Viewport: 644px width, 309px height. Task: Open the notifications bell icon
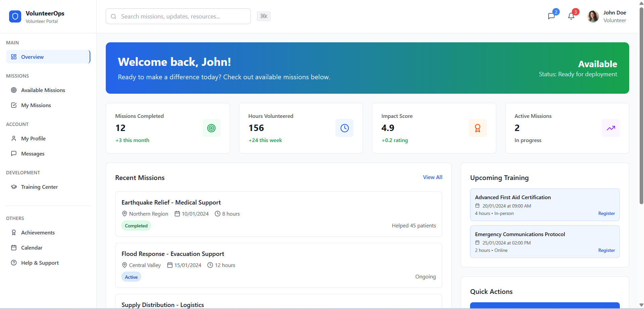(571, 16)
